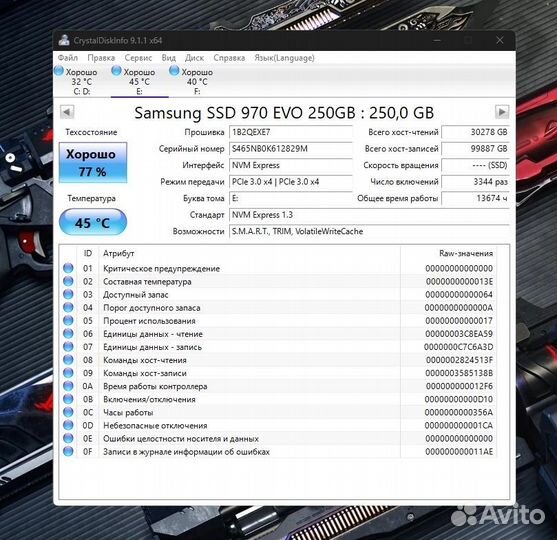Image resolution: width=557 pixels, height=540 pixels.
Task: Click status orb for attribute 05
Action: 68,320
